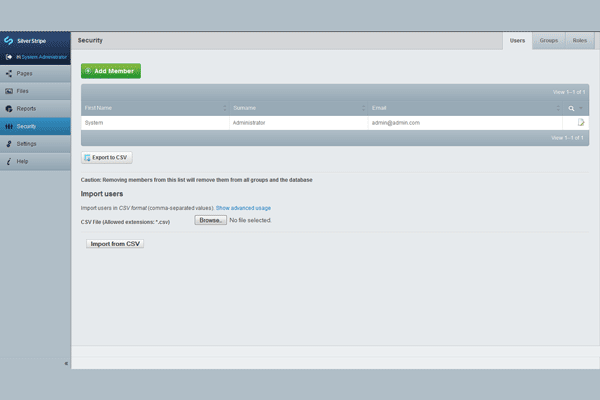The width and height of the screenshot is (600, 400).
Task: Click the top View 1–1 of 1 pager text
Action: 569,92
